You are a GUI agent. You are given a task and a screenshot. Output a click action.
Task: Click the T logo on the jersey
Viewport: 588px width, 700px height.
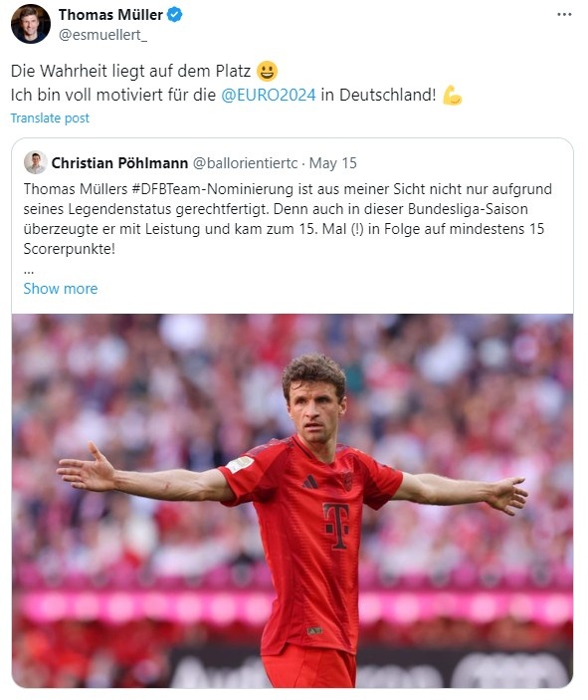pyautogui.click(x=336, y=526)
